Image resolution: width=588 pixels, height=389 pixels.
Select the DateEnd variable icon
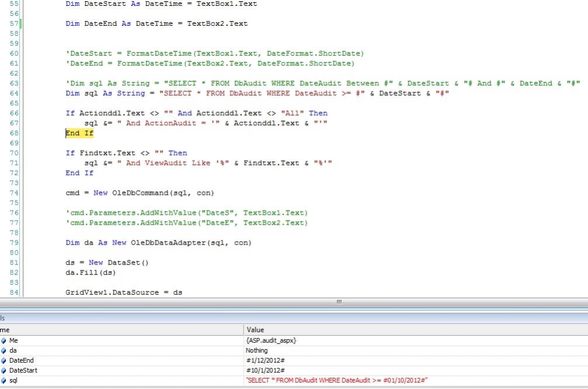(x=4, y=360)
